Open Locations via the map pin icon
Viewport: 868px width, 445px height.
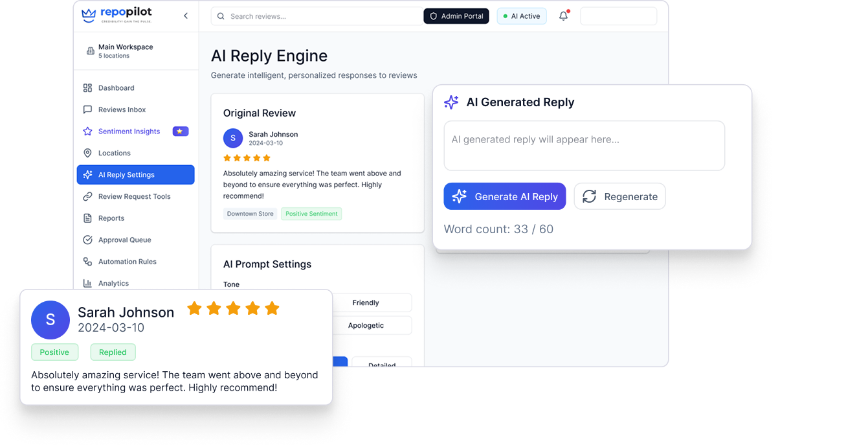point(88,153)
